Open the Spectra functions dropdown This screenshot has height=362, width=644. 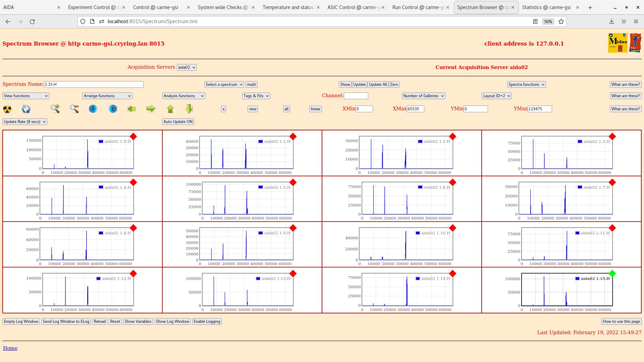tap(526, 84)
